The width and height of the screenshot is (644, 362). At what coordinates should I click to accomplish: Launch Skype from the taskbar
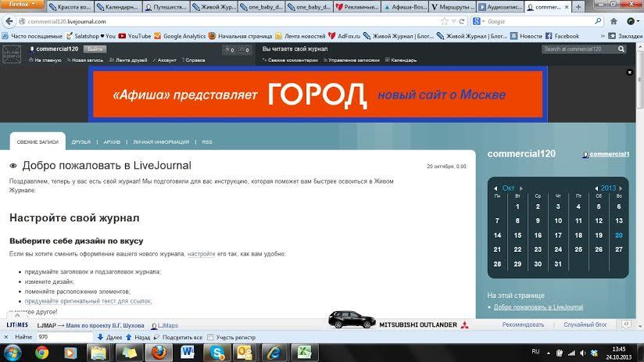(x=216, y=352)
